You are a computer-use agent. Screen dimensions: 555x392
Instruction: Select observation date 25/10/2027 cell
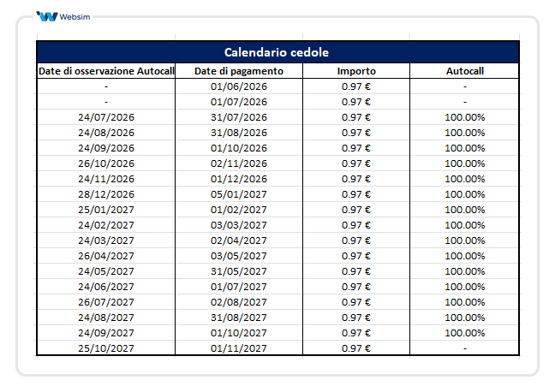pos(106,348)
